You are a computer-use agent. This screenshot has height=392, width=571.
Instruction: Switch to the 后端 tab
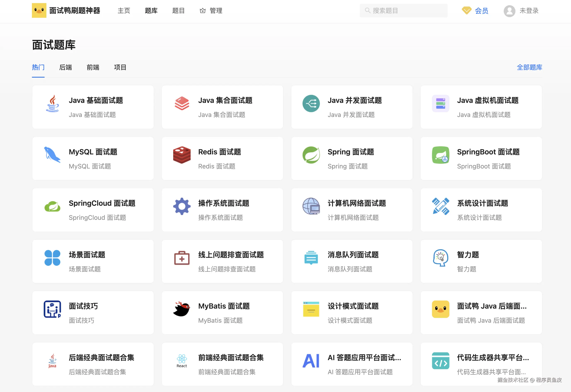pyautogui.click(x=65, y=67)
